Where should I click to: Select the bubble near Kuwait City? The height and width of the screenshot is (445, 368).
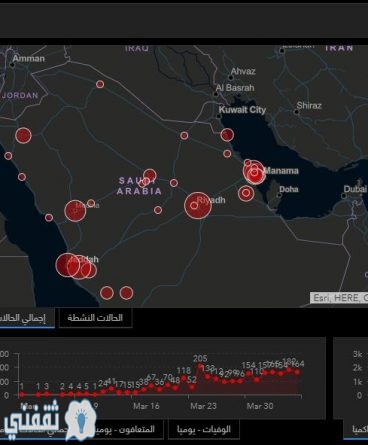[227, 135]
